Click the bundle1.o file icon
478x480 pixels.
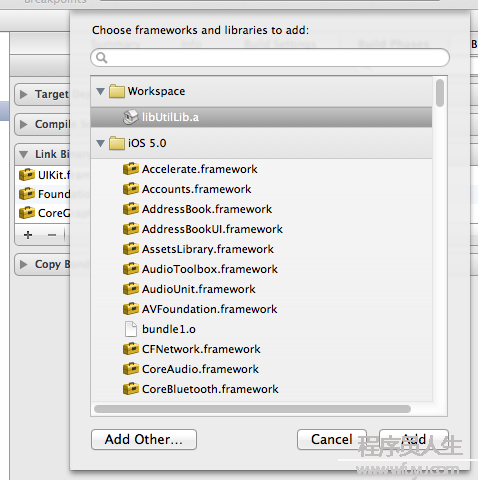(x=131, y=329)
